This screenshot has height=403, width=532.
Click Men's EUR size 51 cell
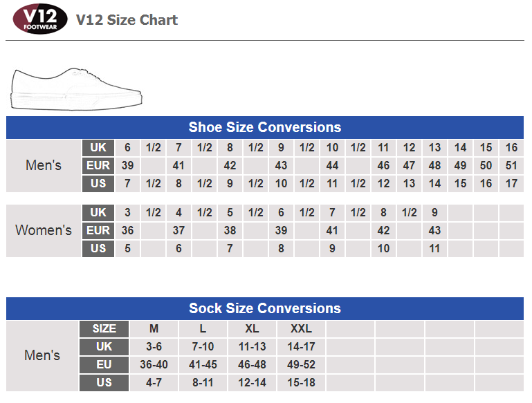click(511, 166)
